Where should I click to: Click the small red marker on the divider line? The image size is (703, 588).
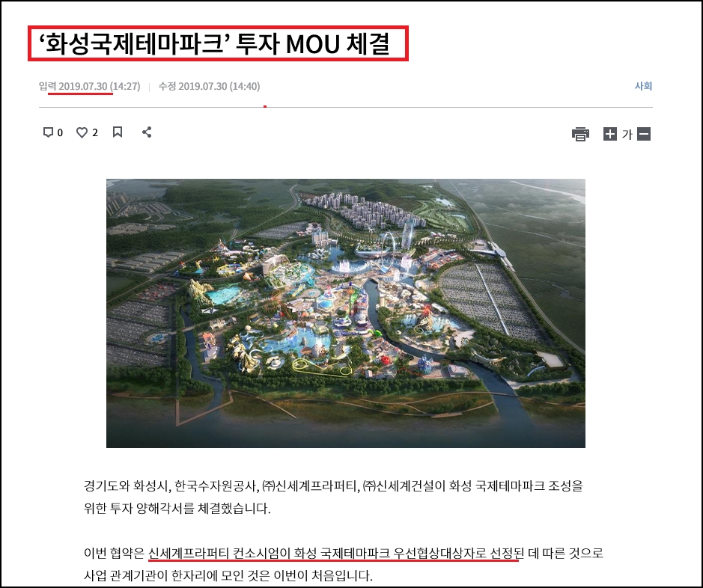[x=265, y=106]
